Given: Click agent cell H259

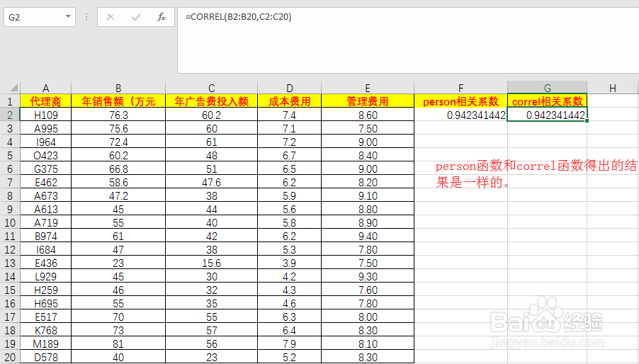Looking at the screenshot, I should [x=45, y=290].
